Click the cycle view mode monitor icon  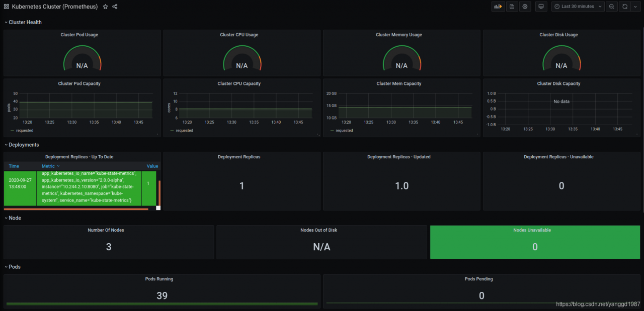click(x=541, y=7)
